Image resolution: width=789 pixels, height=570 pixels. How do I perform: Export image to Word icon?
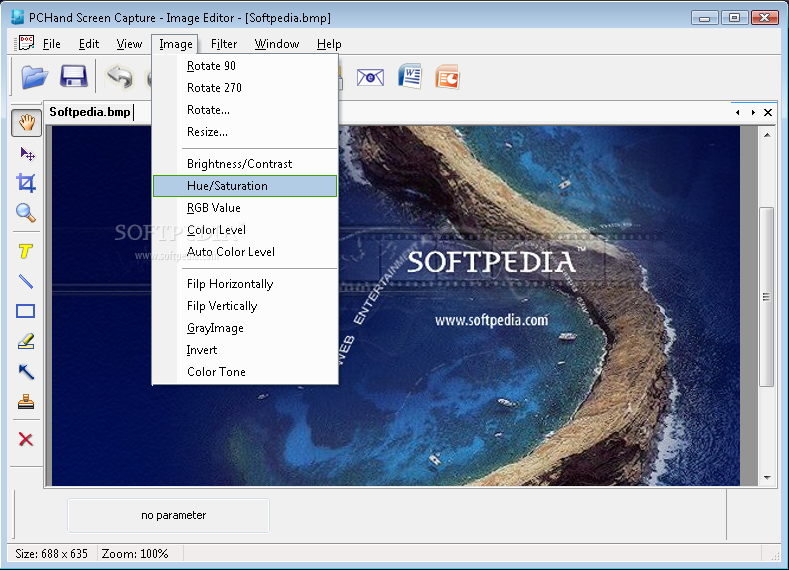(x=410, y=76)
